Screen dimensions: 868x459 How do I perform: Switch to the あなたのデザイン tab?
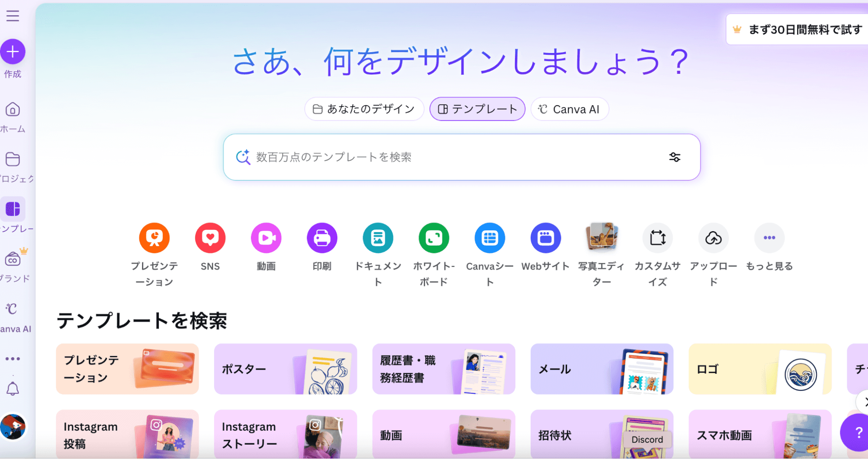point(364,109)
